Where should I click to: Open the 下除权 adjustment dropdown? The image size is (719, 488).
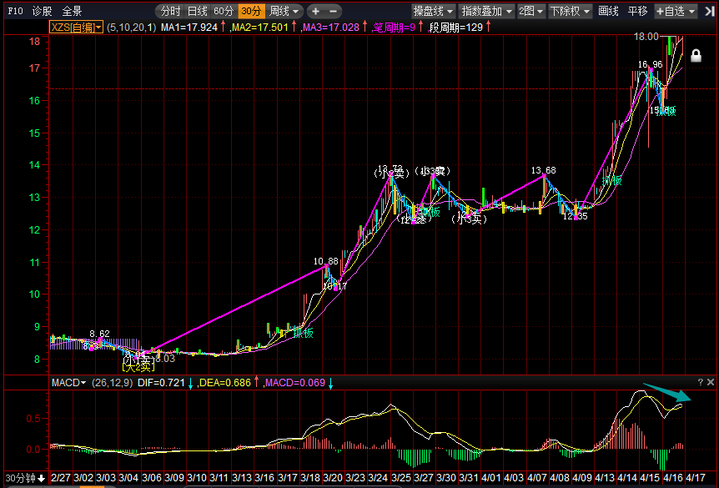(570, 11)
